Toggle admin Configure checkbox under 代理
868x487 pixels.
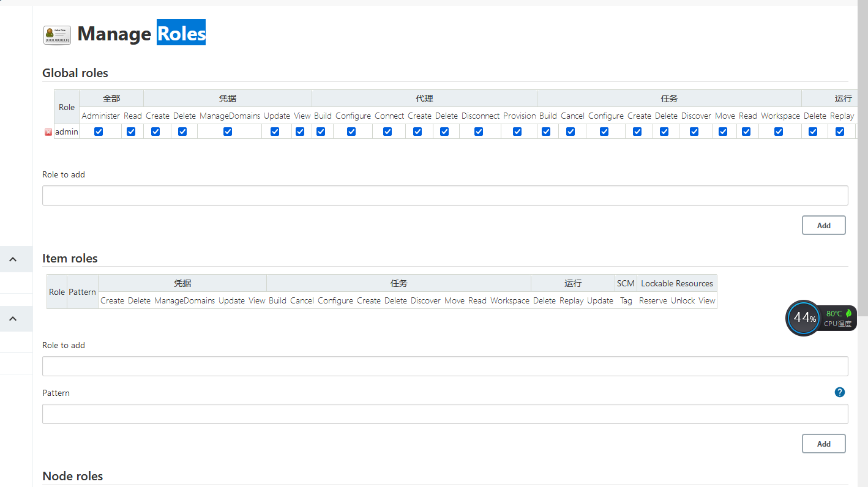(351, 132)
